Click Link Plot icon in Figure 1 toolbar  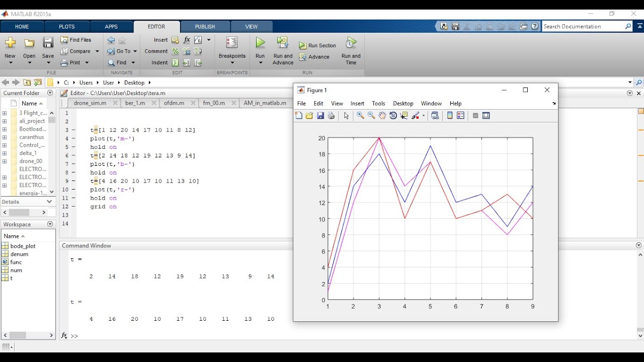(435, 116)
